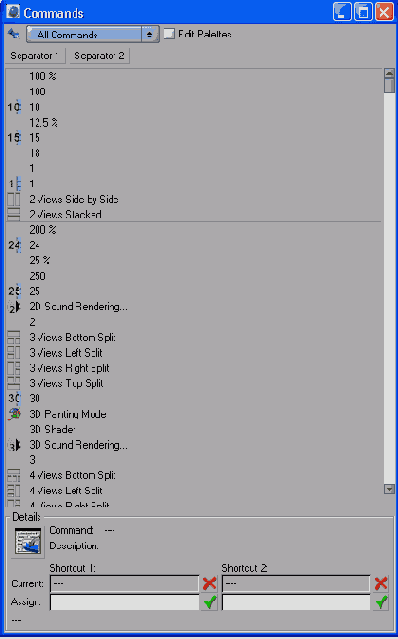Click the Shortcut 1 assign input field
Image resolution: width=398 pixels, height=639 pixels.
124,602
